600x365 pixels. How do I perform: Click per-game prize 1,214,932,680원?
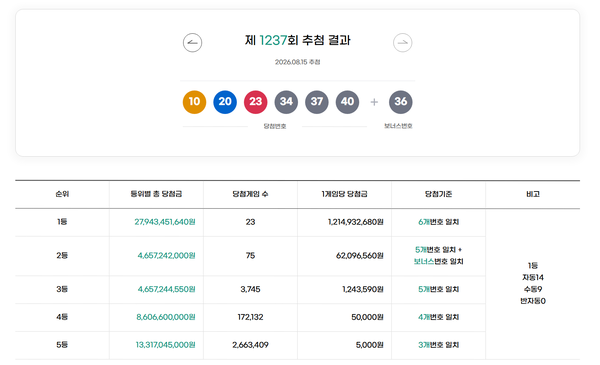(355, 222)
